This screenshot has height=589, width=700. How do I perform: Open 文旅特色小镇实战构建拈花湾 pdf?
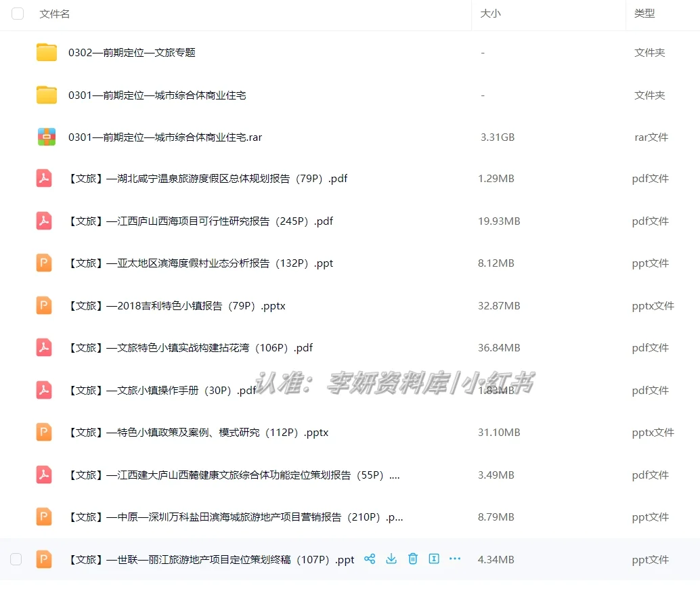190,348
